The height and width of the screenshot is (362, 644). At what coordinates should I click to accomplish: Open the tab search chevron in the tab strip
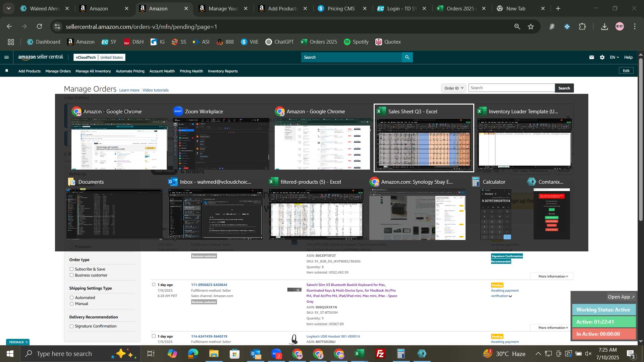pyautogui.click(x=9, y=8)
